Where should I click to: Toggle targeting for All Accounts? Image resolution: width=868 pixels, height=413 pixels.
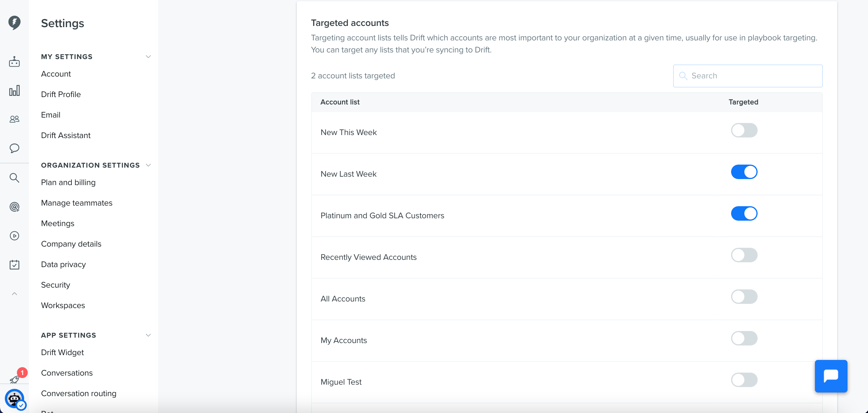click(x=744, y=296)
